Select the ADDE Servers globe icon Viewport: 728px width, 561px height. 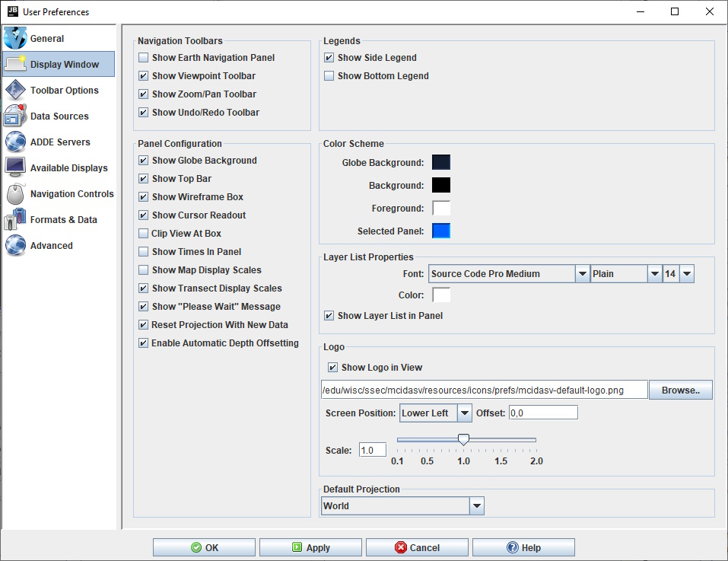[x=15, y=142]
